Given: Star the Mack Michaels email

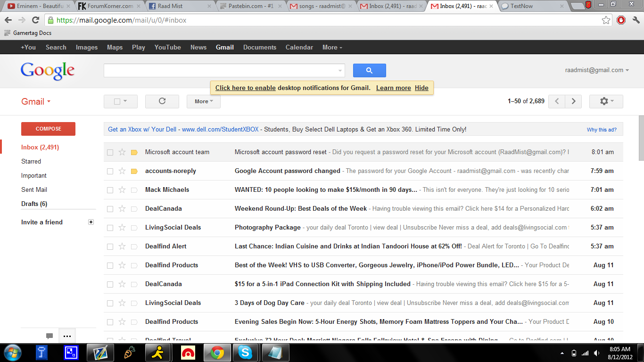Looking at the screenshot, I should (x=122, y=190).
